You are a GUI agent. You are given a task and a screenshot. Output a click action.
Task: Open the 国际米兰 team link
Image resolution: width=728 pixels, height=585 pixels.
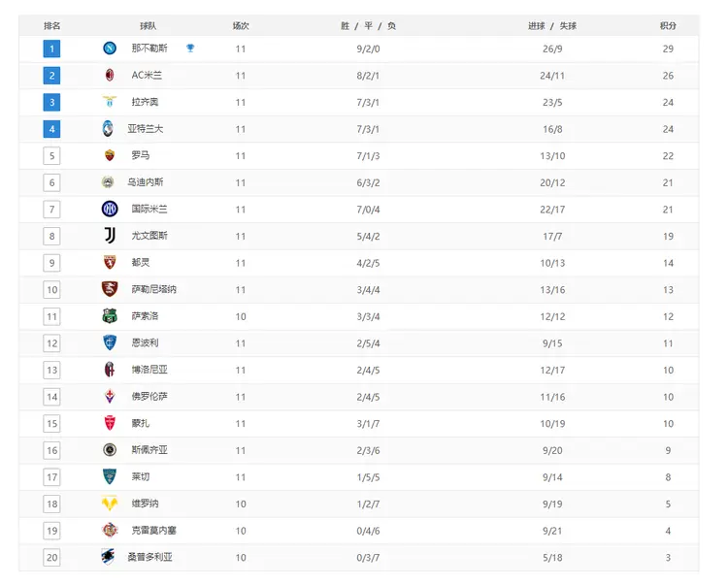point(149,210)
